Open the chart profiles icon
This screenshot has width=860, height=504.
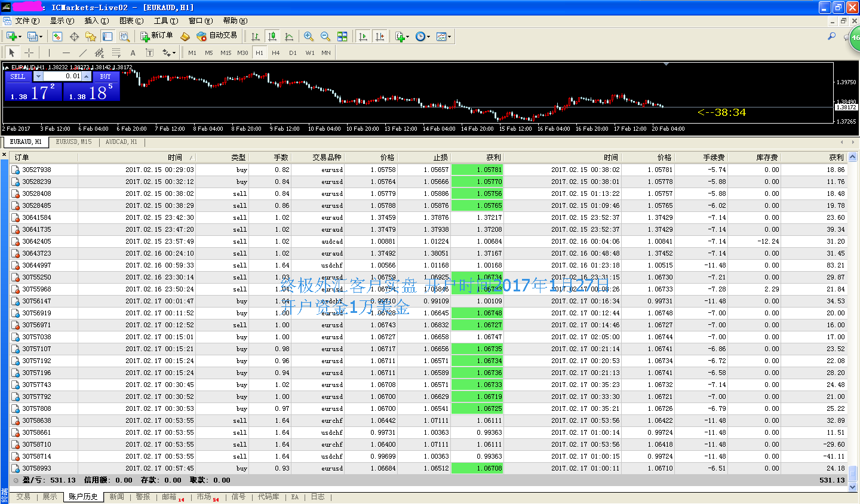32,36
